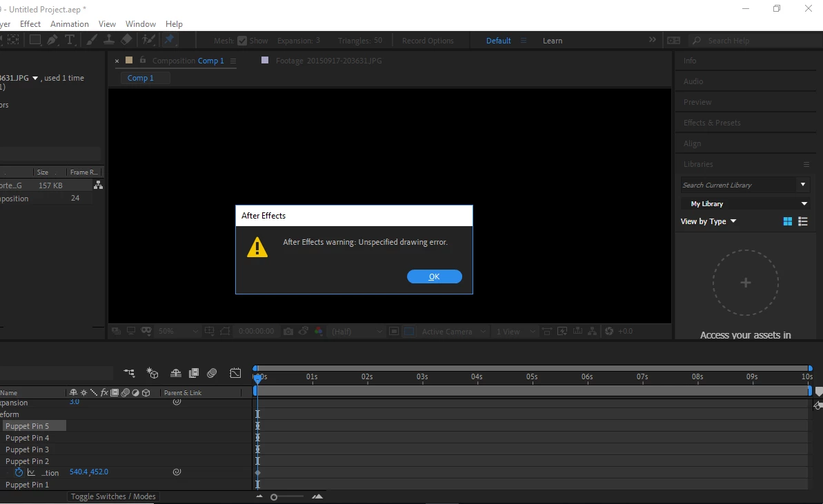Click the Frame Blending timeline icon
The image size is (823, 504).
pos(194,373)
